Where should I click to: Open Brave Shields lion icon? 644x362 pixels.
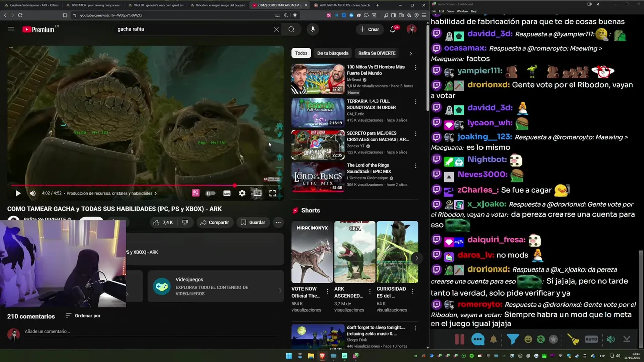[295, 15]
